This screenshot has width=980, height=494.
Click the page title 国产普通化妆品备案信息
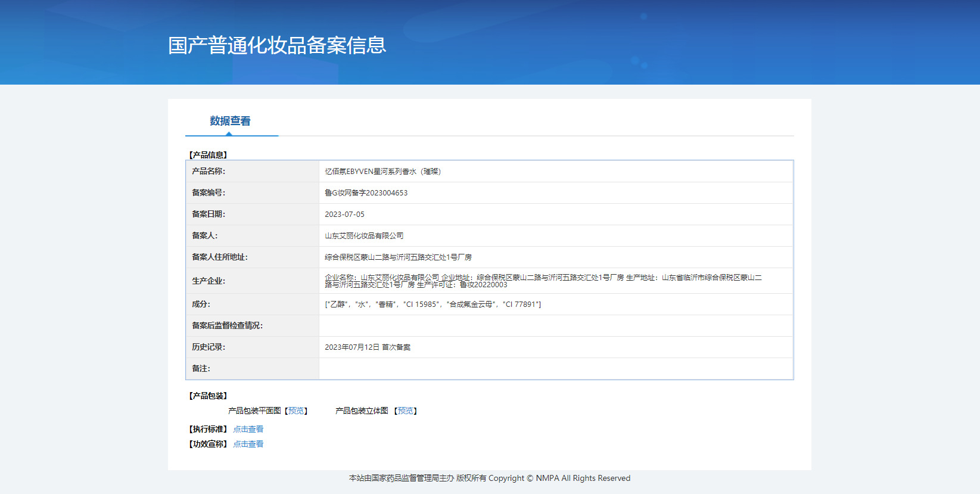point(277,45)
